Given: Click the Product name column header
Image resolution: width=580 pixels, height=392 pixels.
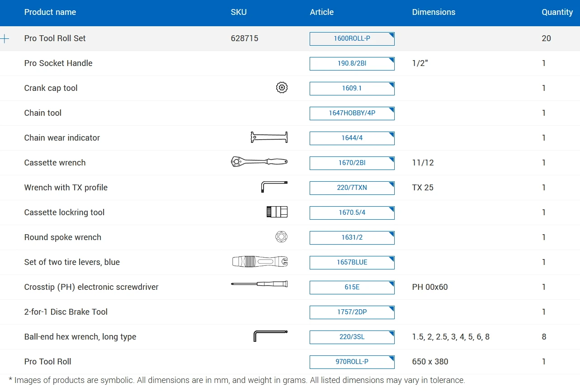Looking at the screenshot, I should [50, 12].
